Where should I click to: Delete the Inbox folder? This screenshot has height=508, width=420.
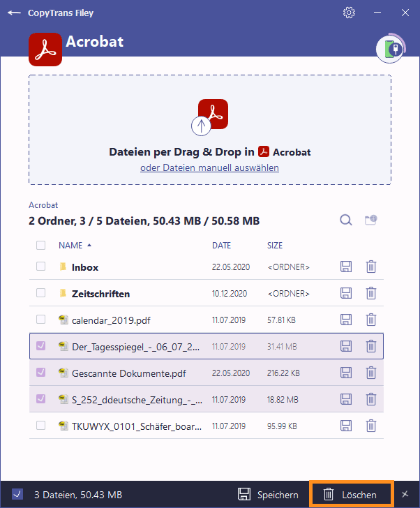371,267
